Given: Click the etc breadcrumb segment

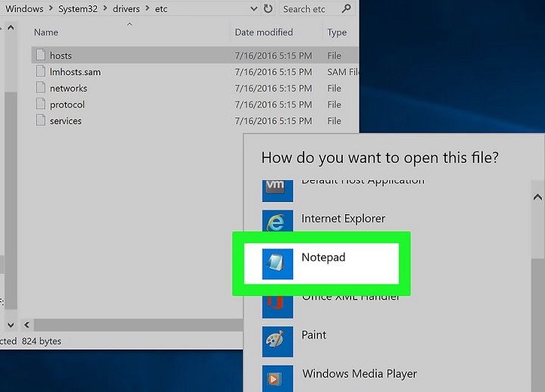Looking at the screenshot, I should [161, 8].
